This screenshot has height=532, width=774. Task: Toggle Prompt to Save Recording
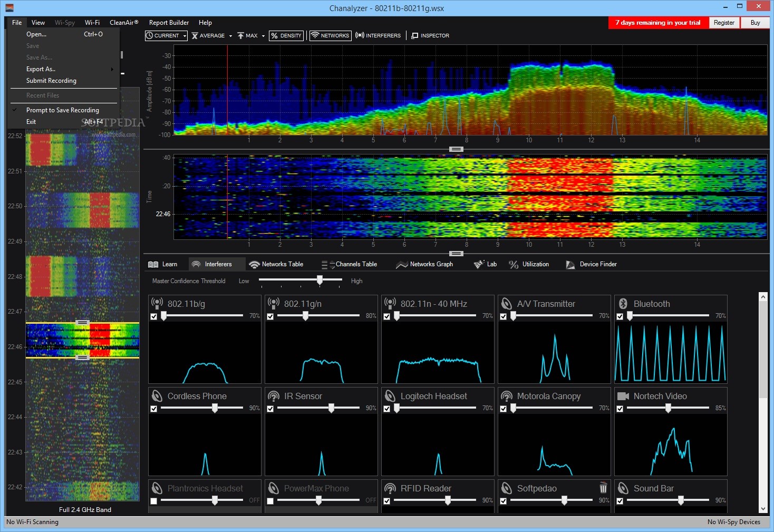pos(63,110)
